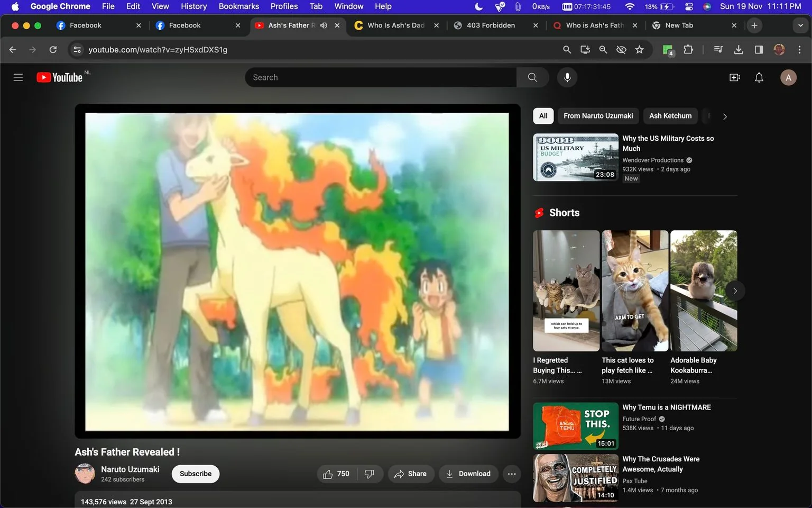Switch to Who Is Ash's Dad tab
Image resolution: width=812 pixels, height=508 pixels.
[x=397, y=25]
